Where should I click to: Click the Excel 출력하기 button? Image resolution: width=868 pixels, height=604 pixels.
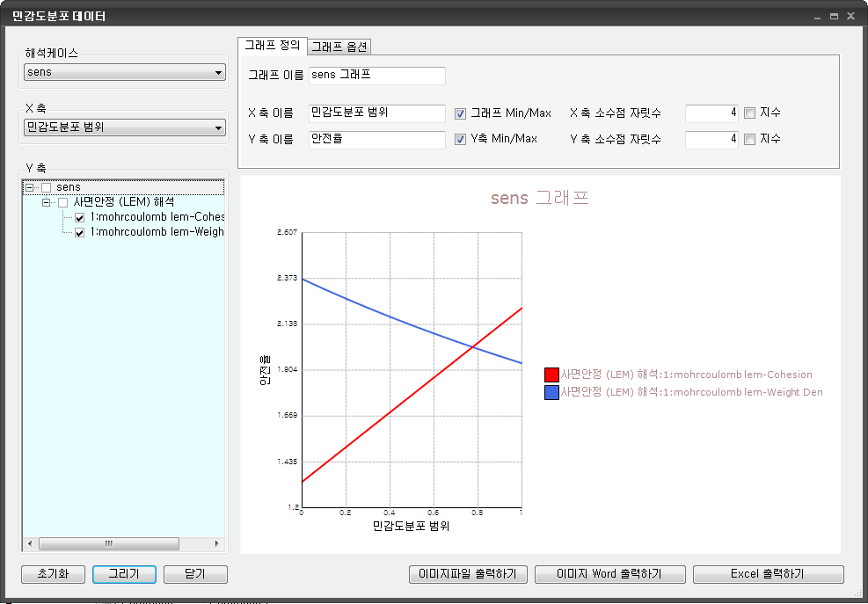768,574
